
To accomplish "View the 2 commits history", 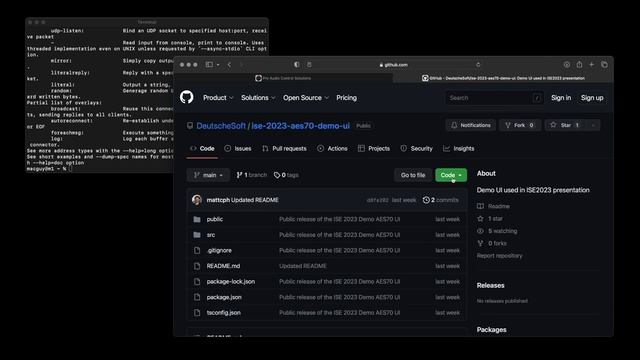I will 441,200.
